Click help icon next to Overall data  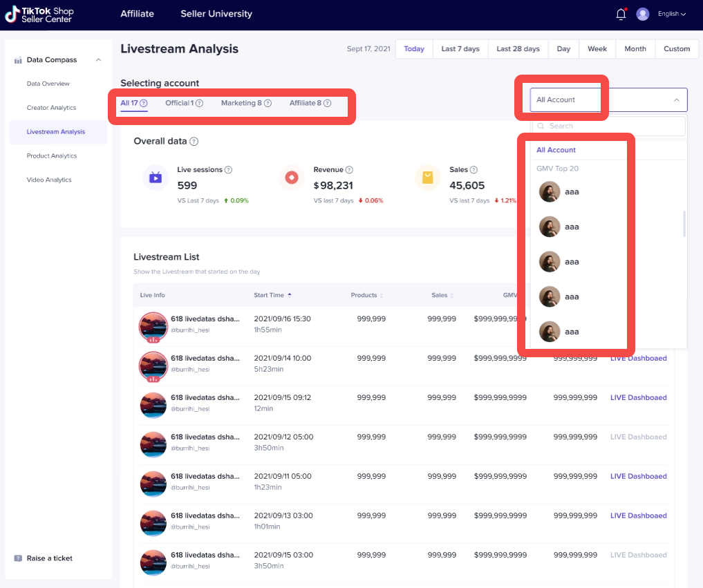pyautogui.click(x=194, y=142)
